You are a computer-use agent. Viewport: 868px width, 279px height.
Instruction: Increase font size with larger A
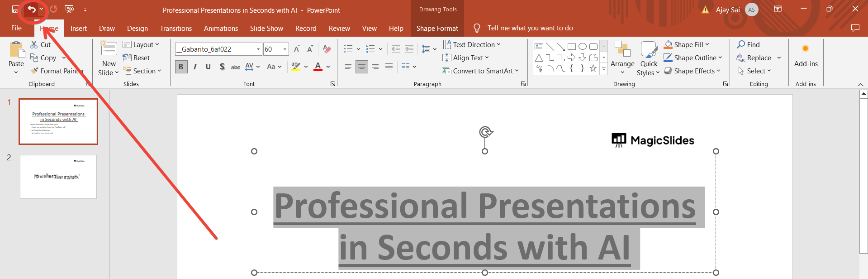tap(297, 49)
